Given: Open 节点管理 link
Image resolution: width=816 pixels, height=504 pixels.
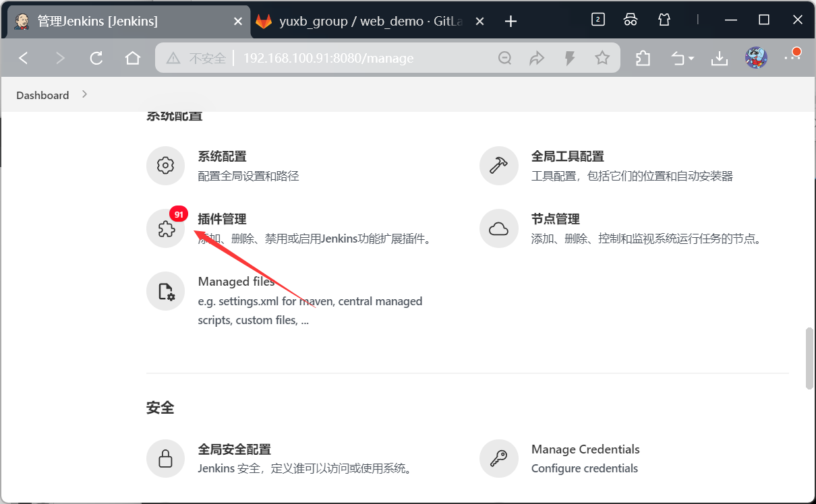Looking at the screenshot, I should pos(555,219).
